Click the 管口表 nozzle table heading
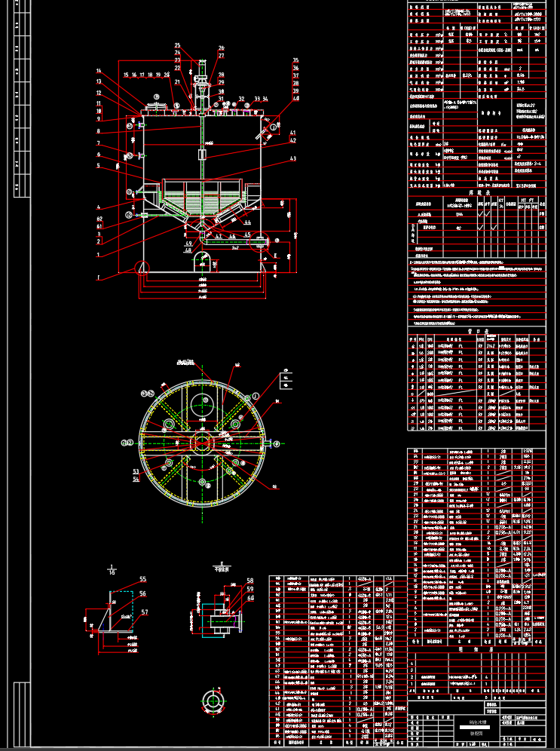Screen dimensions: 560x751 pyautogui.click(x=477, y=332)
